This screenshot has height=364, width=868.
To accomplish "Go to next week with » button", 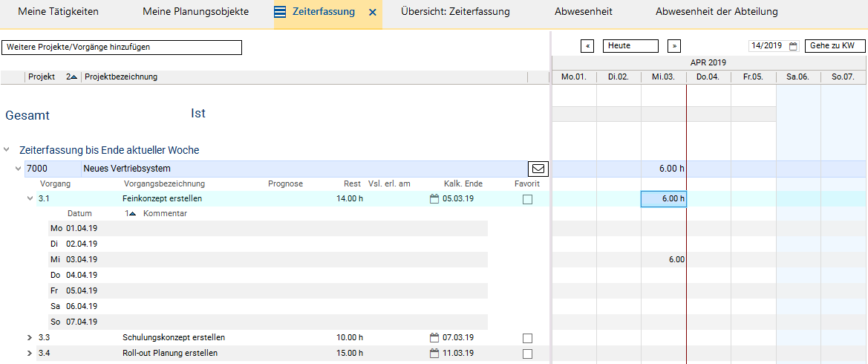I will click(674, 46).
